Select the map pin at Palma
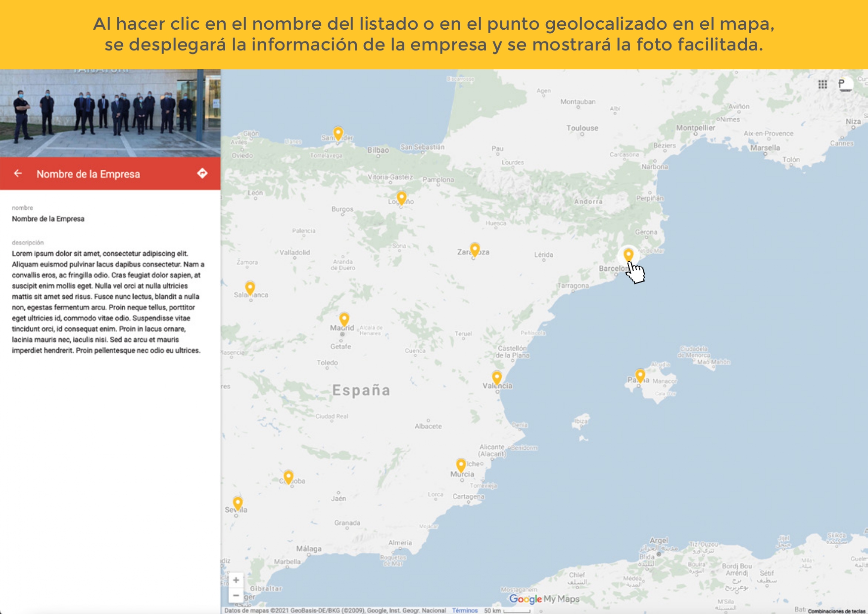The height and width of the screenshot is (614, 868). click(x=640, y=375)
